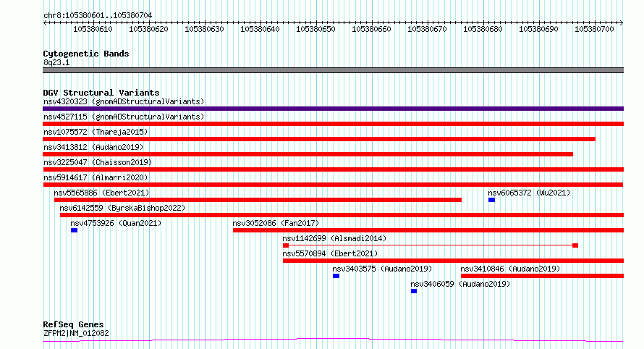644x349 pixels.
Task: Open nsv5570894 (Ebert2021) label
Action: click(x=330, y=253)
